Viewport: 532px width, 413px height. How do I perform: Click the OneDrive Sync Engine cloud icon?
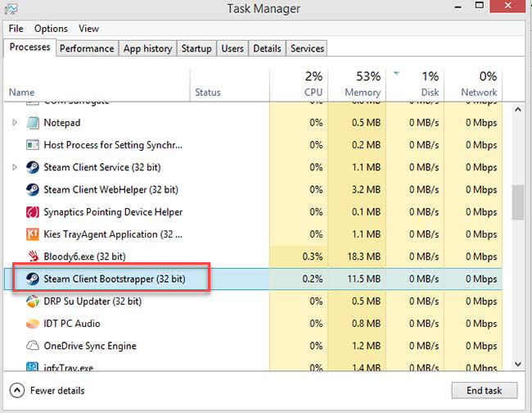point(33,346)
